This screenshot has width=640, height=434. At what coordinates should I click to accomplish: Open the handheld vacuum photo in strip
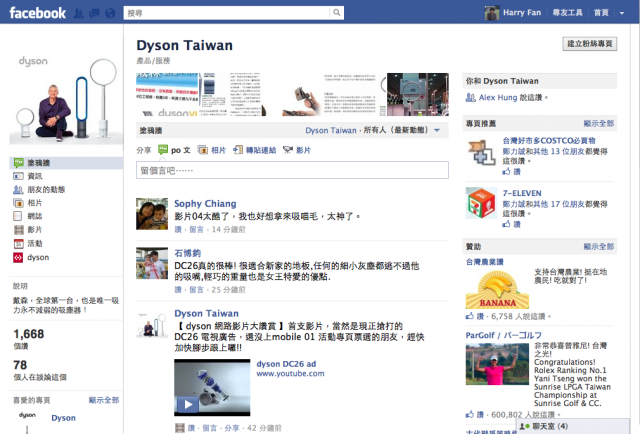pyautogui.click(x=292, y=94)
